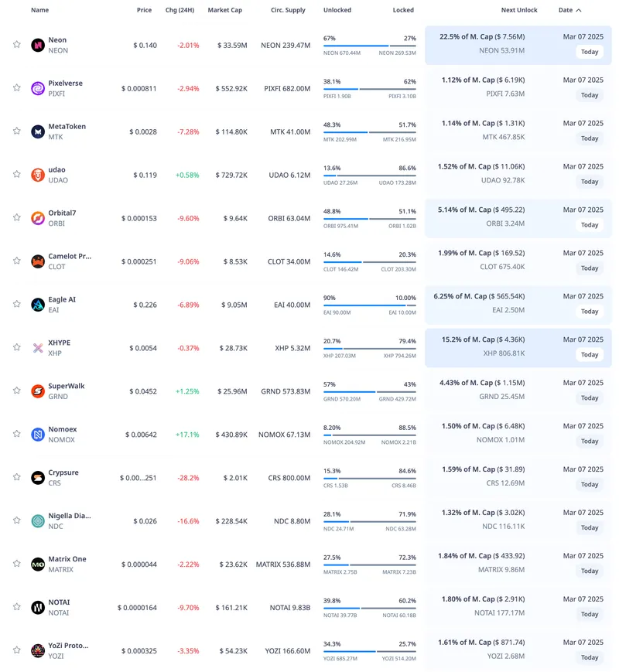Click the Circ. Supply column header
This screenshot has width=619, height=672.
tap(288, 10)
